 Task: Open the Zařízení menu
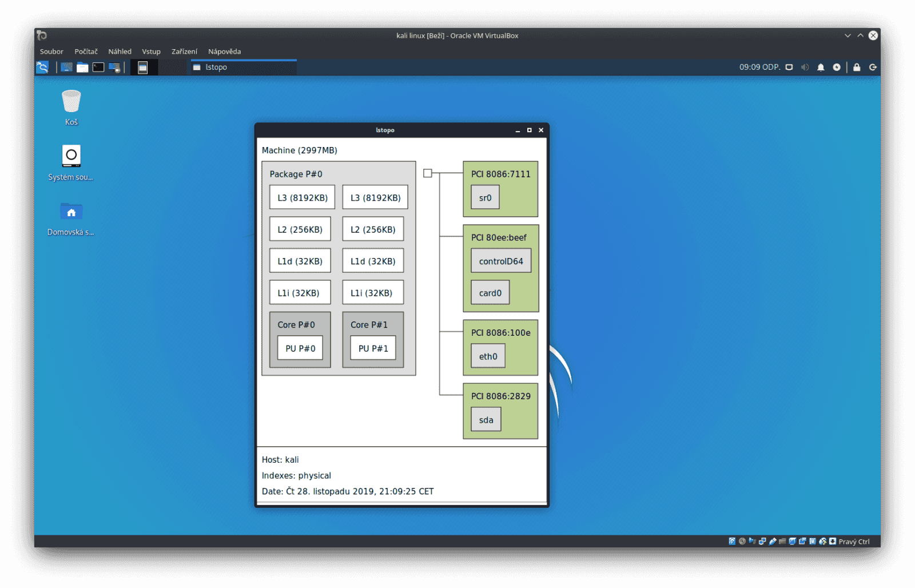(x=184, y=51)
